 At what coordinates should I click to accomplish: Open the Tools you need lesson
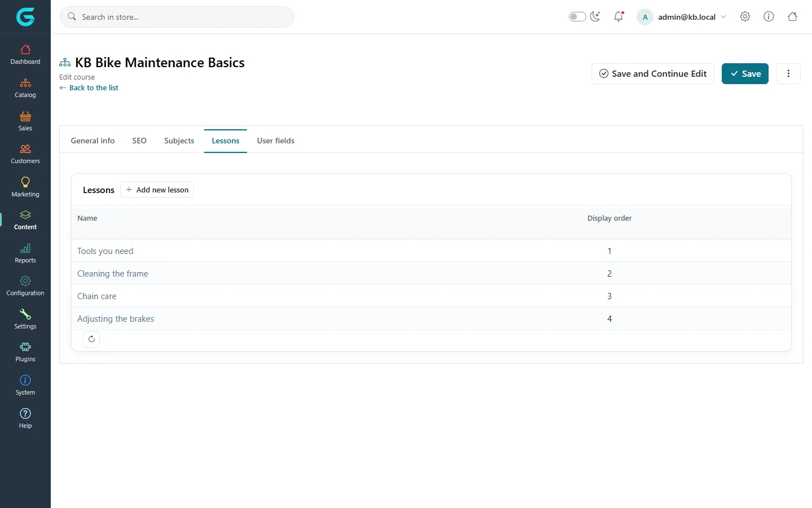click(105, 251)
